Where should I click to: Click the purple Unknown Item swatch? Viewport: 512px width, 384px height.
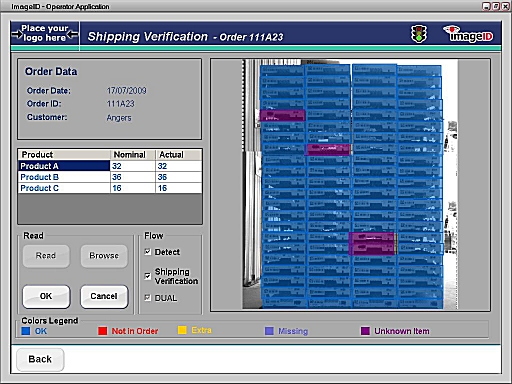(x=365, y=331)
